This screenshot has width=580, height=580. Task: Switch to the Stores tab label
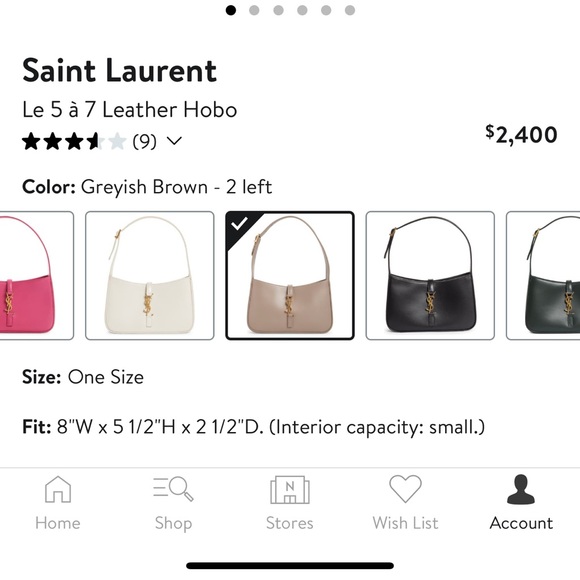coord(290,523)
